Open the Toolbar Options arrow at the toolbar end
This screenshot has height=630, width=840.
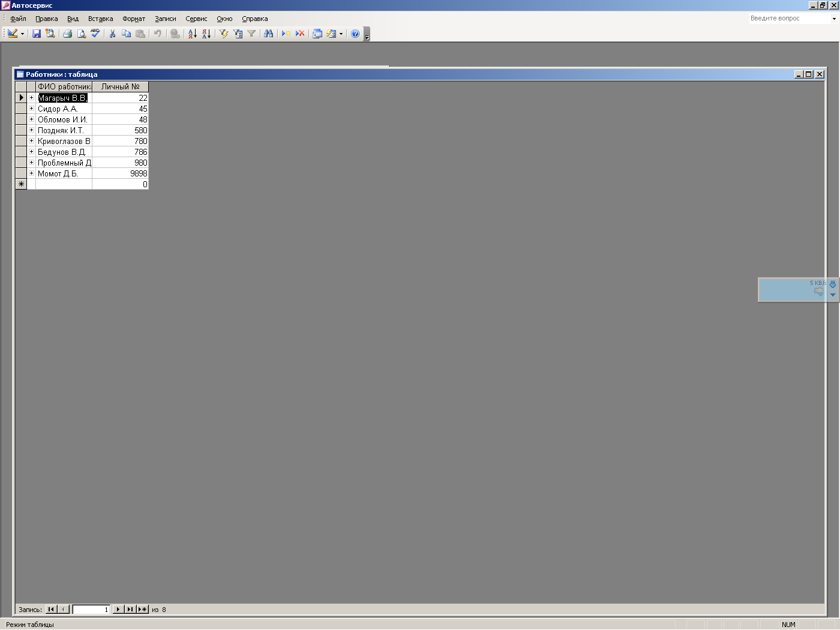coord(367,34)
